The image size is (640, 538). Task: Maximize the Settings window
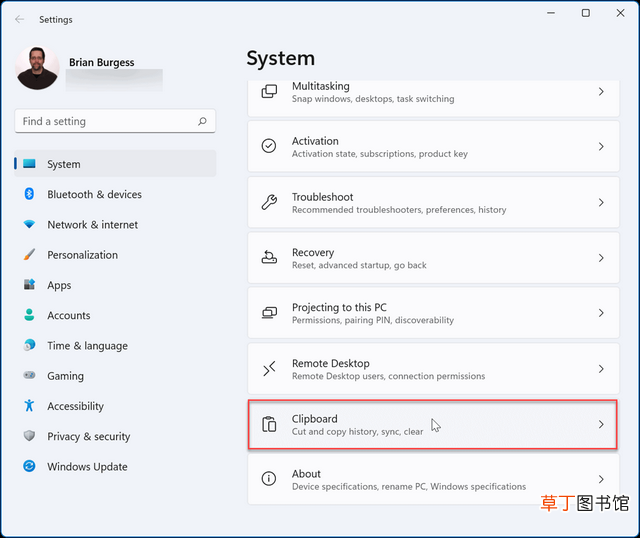coord(585,13)
